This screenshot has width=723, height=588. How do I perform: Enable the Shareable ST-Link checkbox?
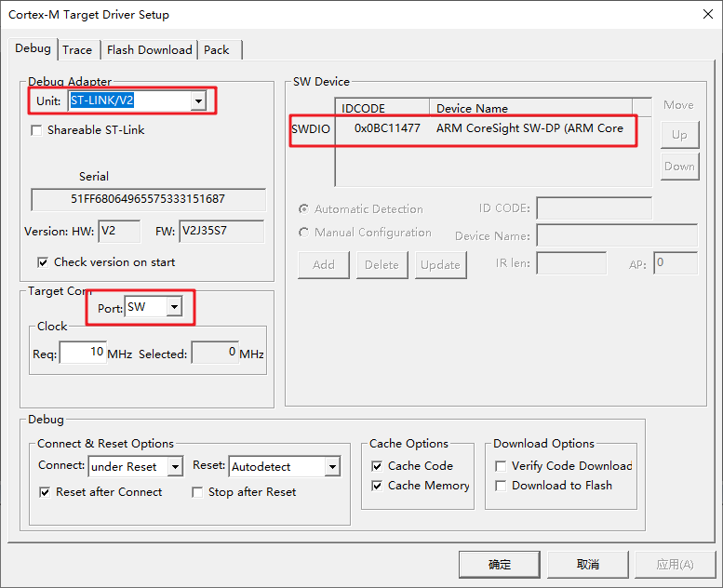[x=37, y=130]
